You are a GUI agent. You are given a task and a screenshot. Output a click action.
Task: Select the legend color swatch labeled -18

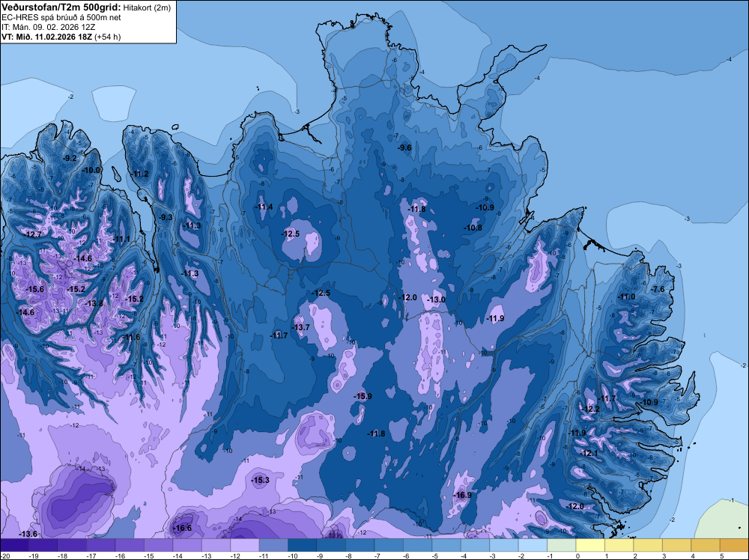72,545
